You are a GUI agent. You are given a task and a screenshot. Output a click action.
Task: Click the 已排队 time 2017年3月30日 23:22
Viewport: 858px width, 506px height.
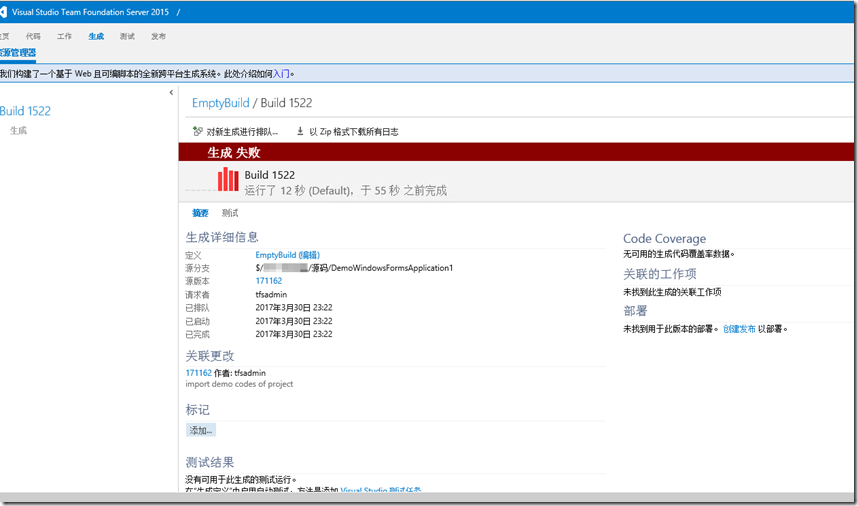(x=294, y=307)
